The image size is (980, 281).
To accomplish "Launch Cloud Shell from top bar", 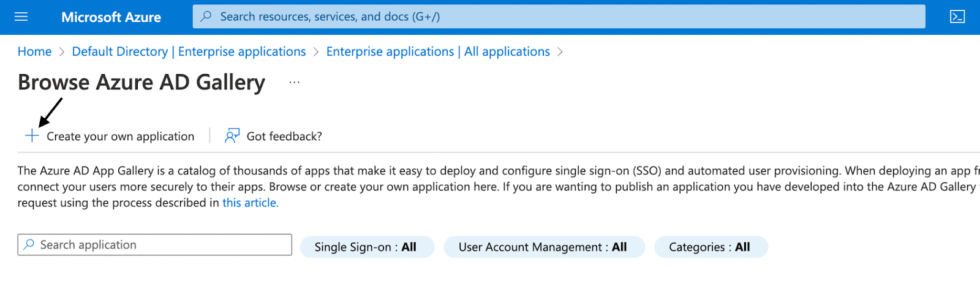I will click(x=957, y=17).
